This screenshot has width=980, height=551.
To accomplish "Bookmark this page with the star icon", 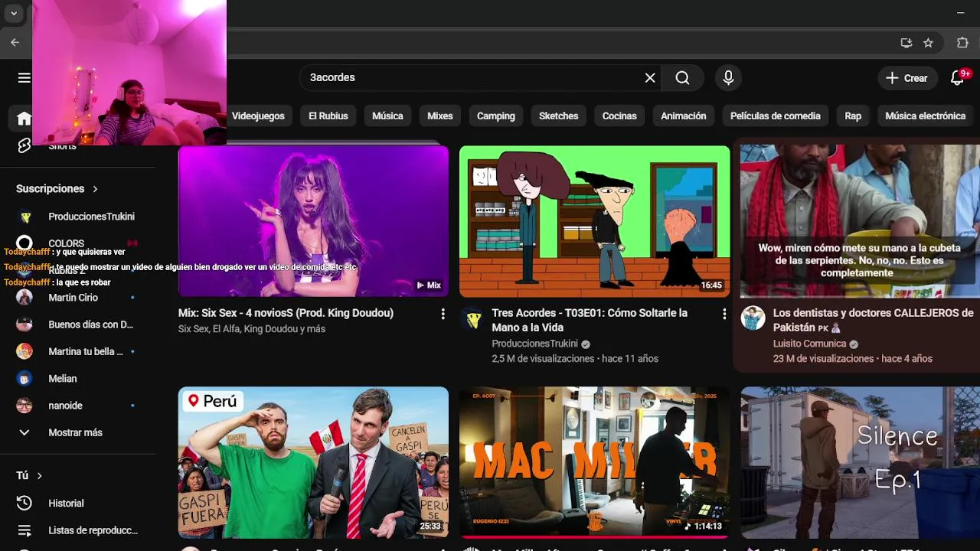I will coord(929,43).
